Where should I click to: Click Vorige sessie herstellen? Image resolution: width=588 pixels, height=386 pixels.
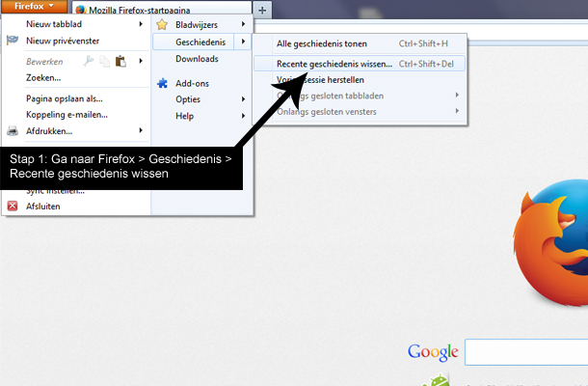point(320,80)
